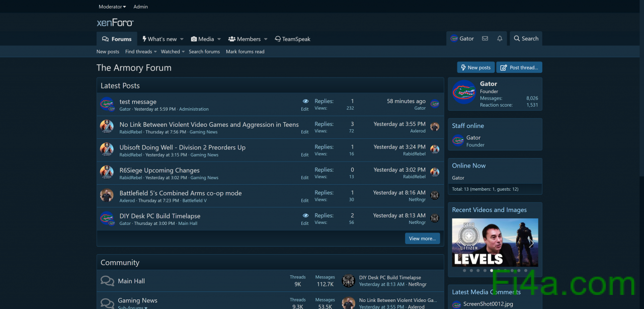Open the Star Citizen Levels video thumbnail

(x=495, y=242)
